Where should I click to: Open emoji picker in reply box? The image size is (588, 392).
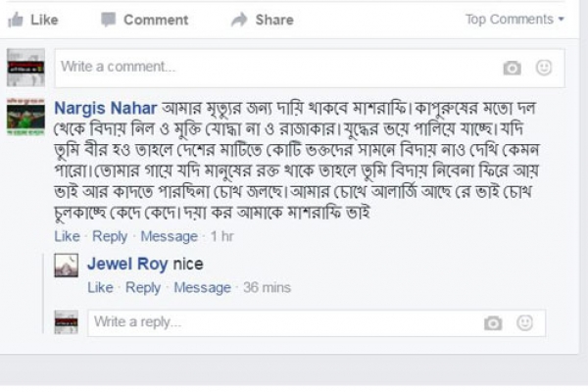[525, 322]
